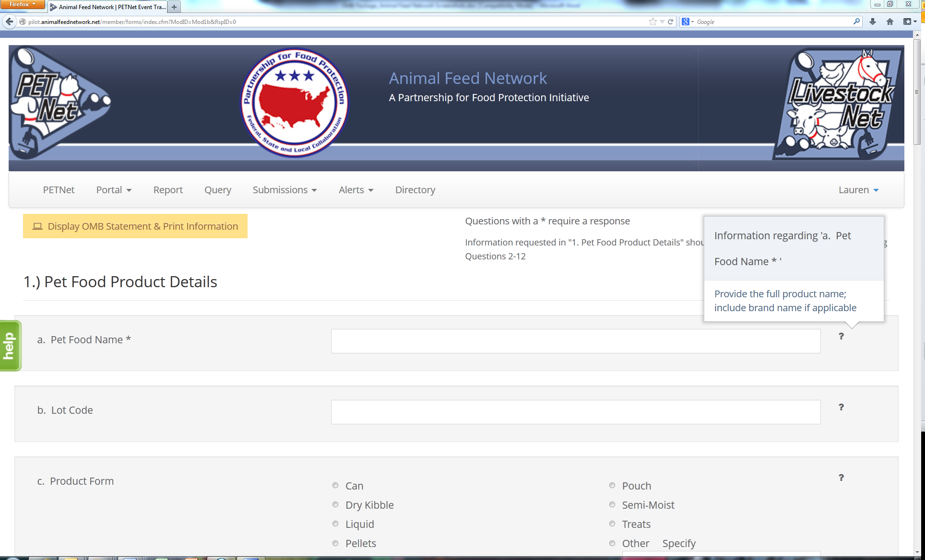Click the browser back arrow
The height and width of the screenshot is (560, 925).
click(9, 22)
